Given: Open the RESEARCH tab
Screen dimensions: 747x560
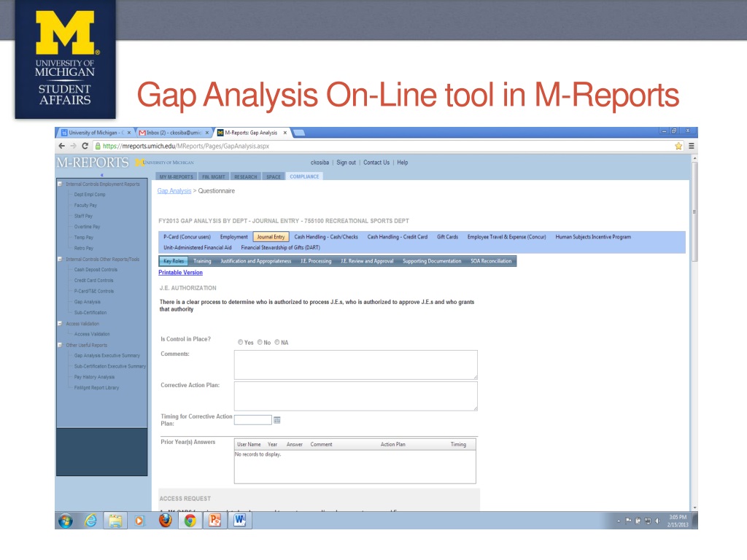Looking at the screenshot, I should point(246,176).
